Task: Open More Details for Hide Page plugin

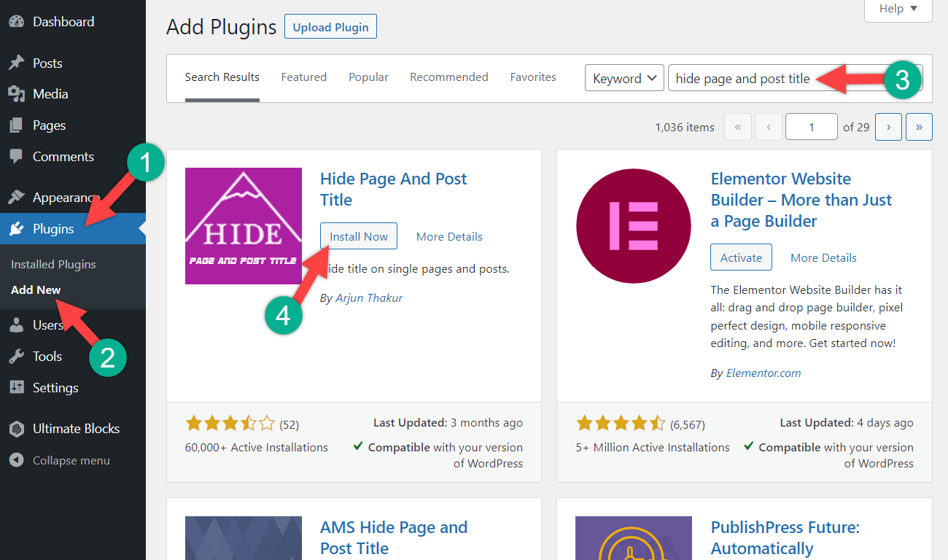Action: coord(449,236)
